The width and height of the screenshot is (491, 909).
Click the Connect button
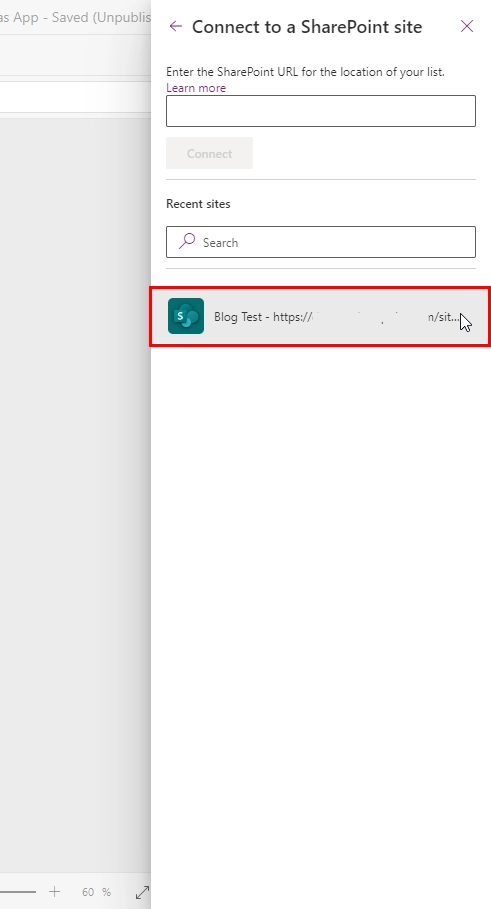pos(209,153)
